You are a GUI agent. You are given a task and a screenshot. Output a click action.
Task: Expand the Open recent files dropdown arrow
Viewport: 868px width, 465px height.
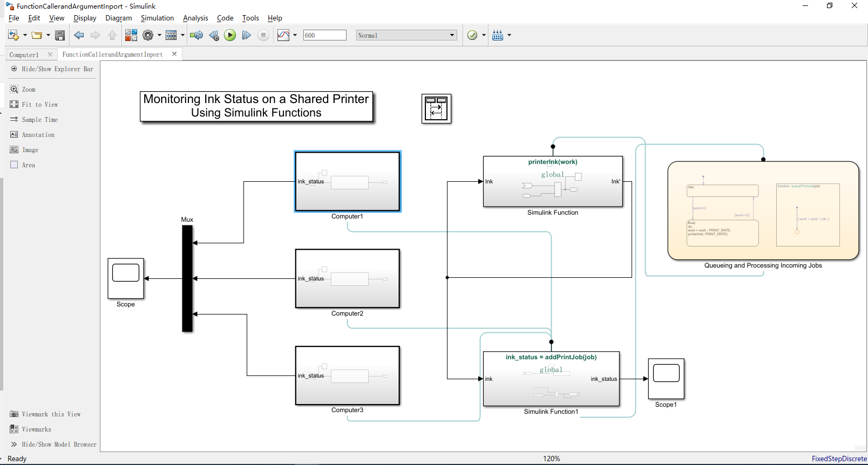[48, 36]
